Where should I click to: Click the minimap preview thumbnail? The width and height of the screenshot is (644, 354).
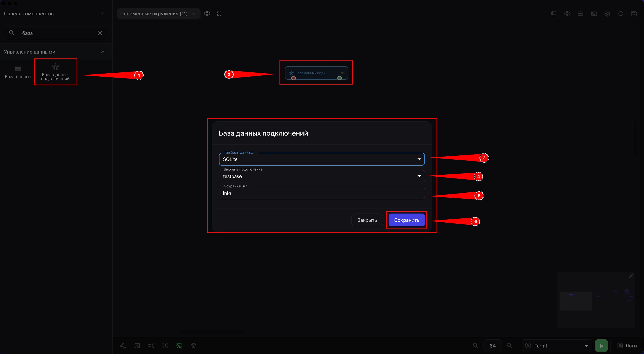point(596,300)
